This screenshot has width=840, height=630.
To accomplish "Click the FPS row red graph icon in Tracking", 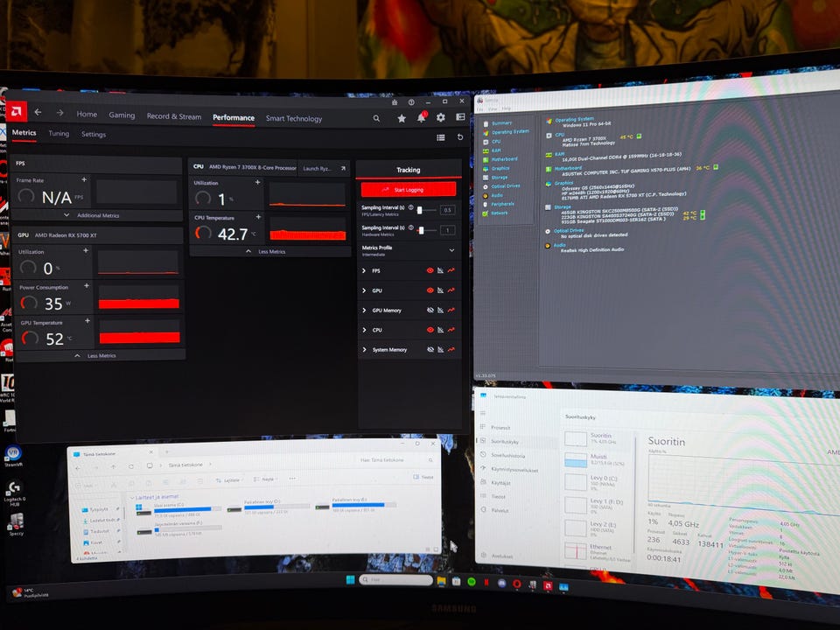I will (451, 270).
